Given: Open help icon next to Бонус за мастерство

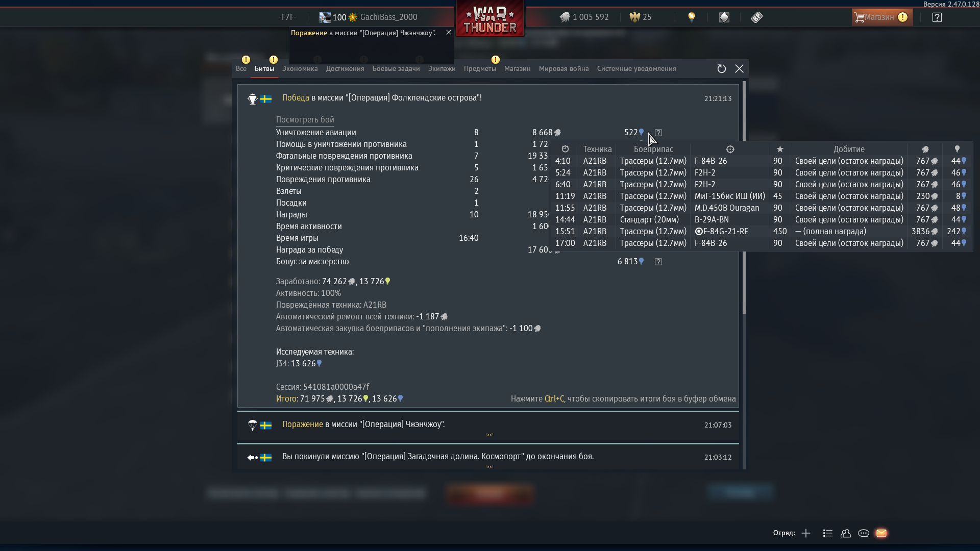Looking at the screenshot, I should 658,262.
